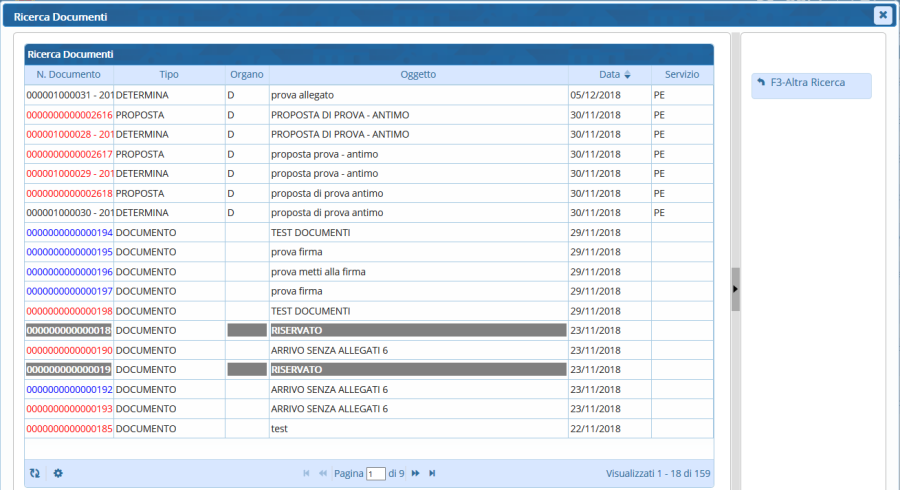The height and width of the screenshot is (490, 900).
Task: Click the Organo column header
Action: click(246, 75)
